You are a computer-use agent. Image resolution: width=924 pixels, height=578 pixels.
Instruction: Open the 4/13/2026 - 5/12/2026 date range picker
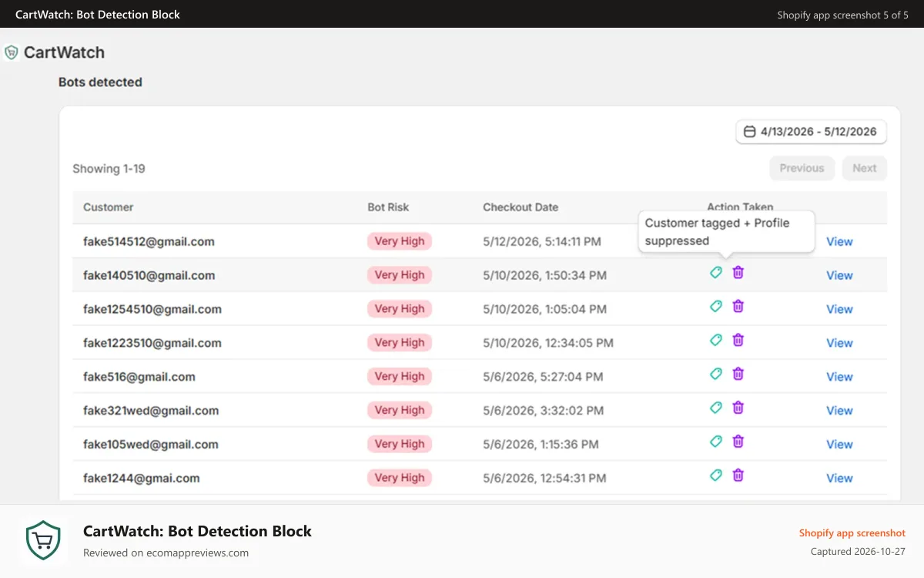[x=811, y=132]
